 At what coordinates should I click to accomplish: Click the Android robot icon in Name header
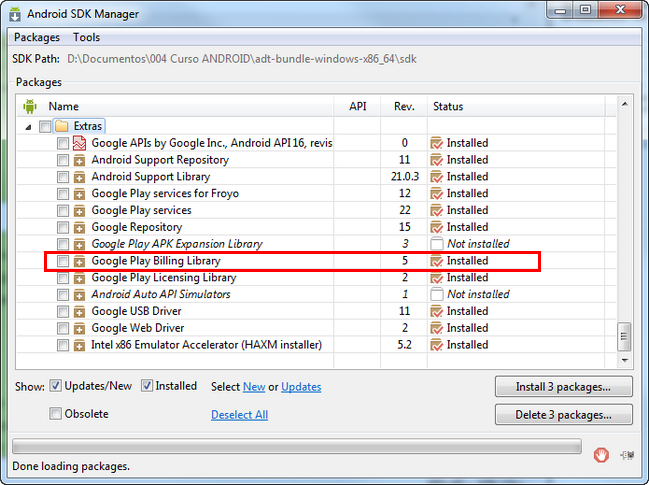[x=30, y=106]
